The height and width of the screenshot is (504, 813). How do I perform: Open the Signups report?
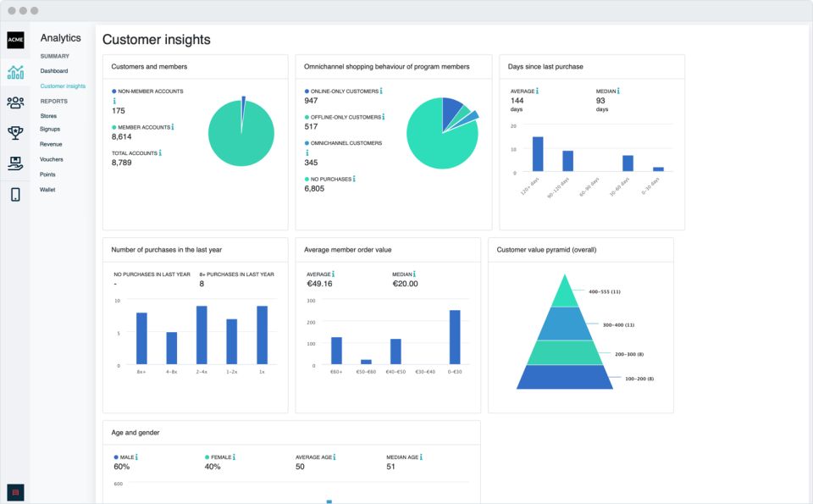(x=50, y=129)
